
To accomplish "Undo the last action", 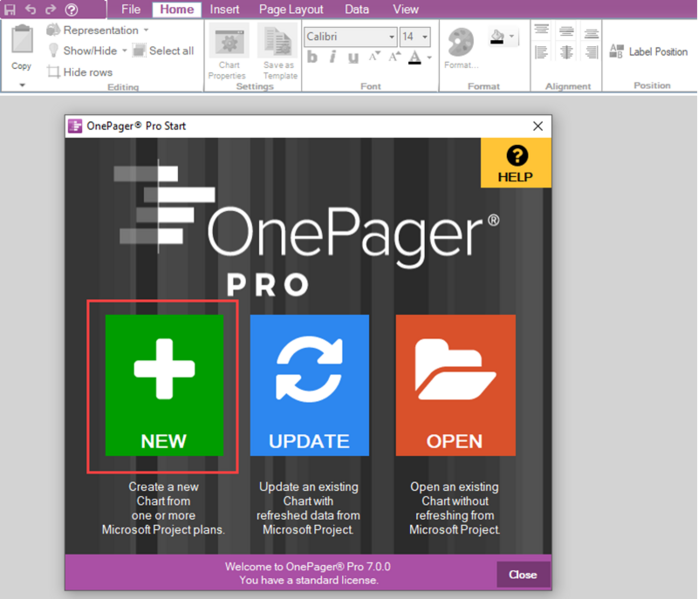I will pos(30,9).
